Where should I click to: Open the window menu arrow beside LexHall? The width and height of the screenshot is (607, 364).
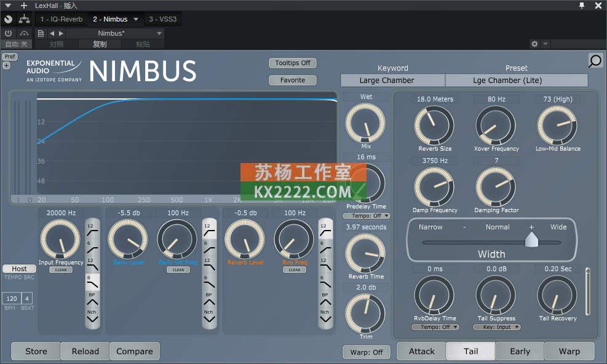point(8,6)
